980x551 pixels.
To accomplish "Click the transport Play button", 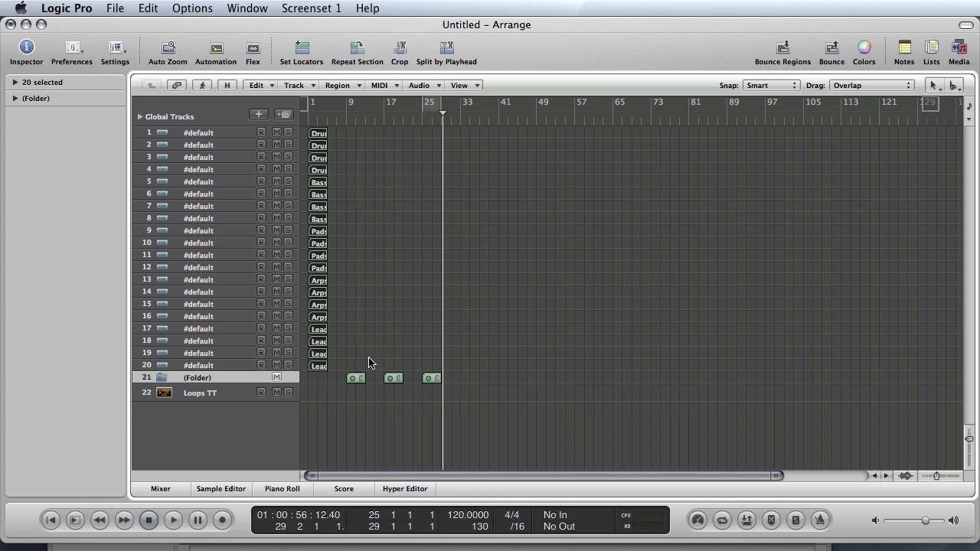I will 173,520.
